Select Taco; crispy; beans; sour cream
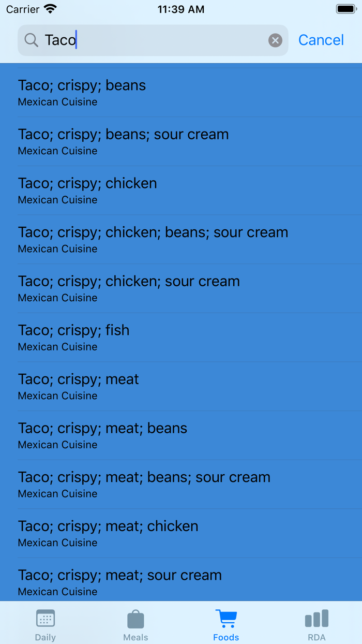Viewport: 362px width, 644px height. pos(181,141)
